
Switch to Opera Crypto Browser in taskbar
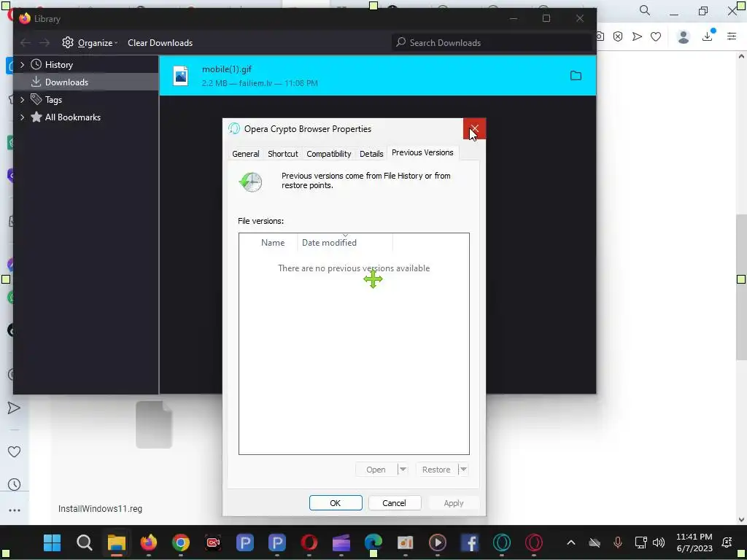(x=502, y=542)
